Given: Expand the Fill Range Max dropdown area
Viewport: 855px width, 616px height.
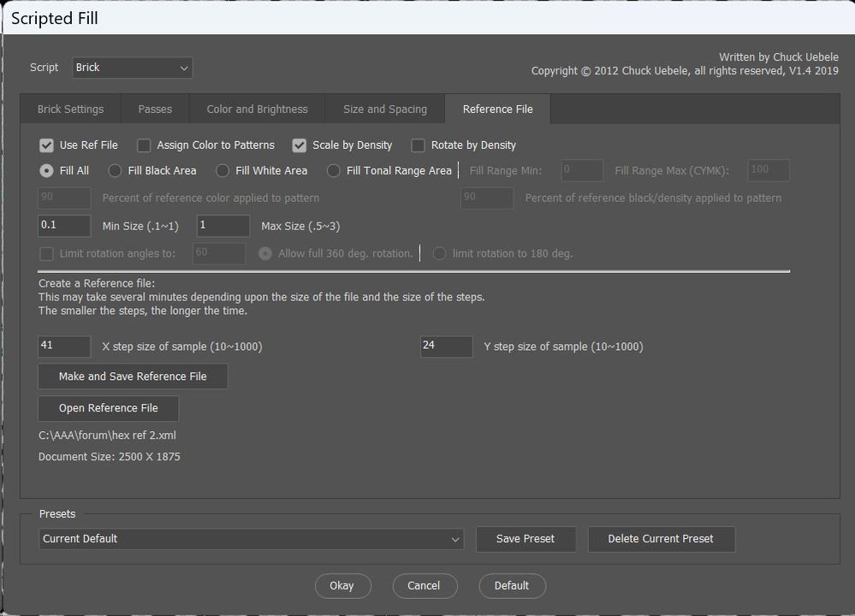Looking at the screenshot, I should point(768,170).
